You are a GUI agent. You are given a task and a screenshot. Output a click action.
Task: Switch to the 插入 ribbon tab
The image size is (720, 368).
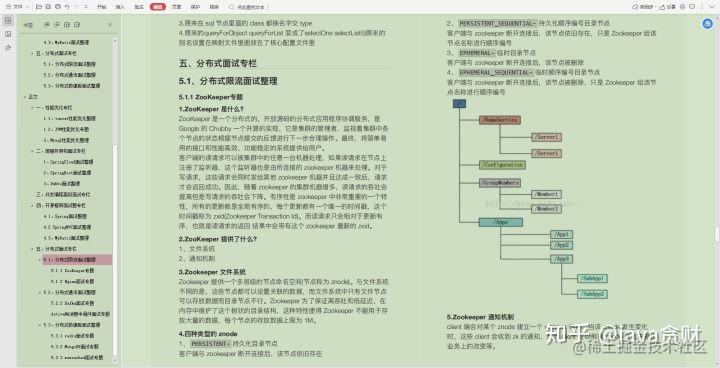pyautogui.click(x=120, y=7)
